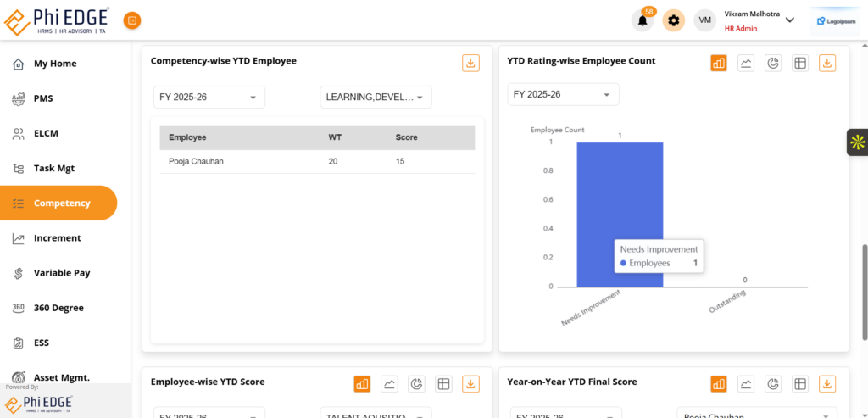Viewport: 868px width, 418px height.
Task: Expand the LEARNING,DEVEL... competency dropdown
Action: tap(376, 98)
